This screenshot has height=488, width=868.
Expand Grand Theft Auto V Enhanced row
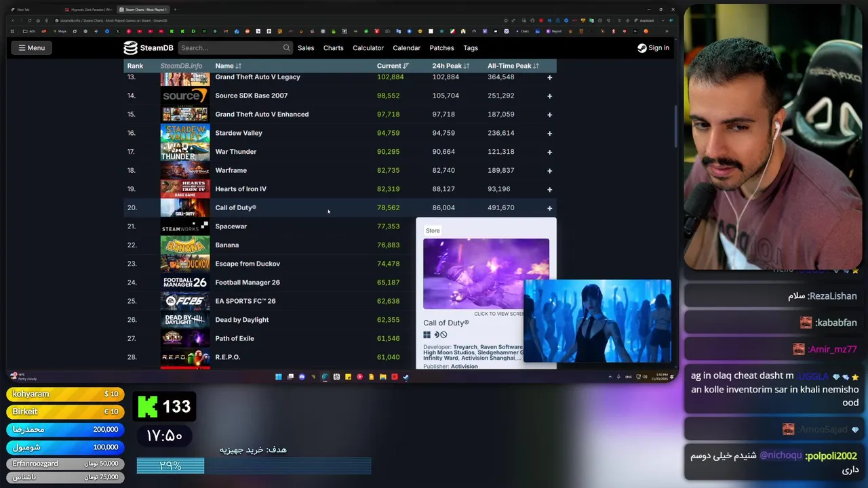click(549, 115)
